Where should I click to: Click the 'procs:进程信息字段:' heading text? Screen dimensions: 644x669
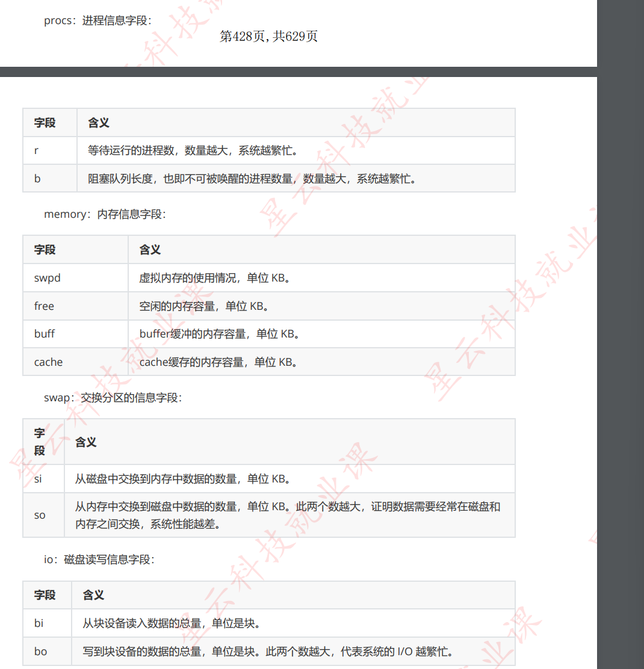98,20
